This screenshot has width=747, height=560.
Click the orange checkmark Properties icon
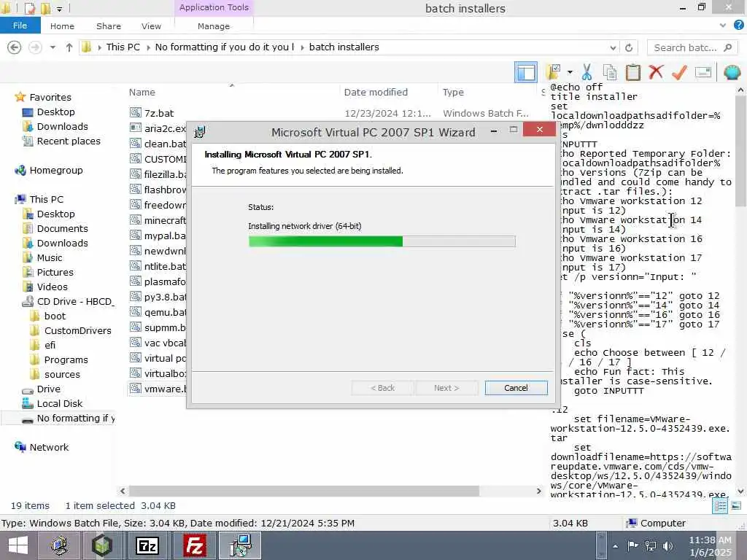(x=679, y=72)
